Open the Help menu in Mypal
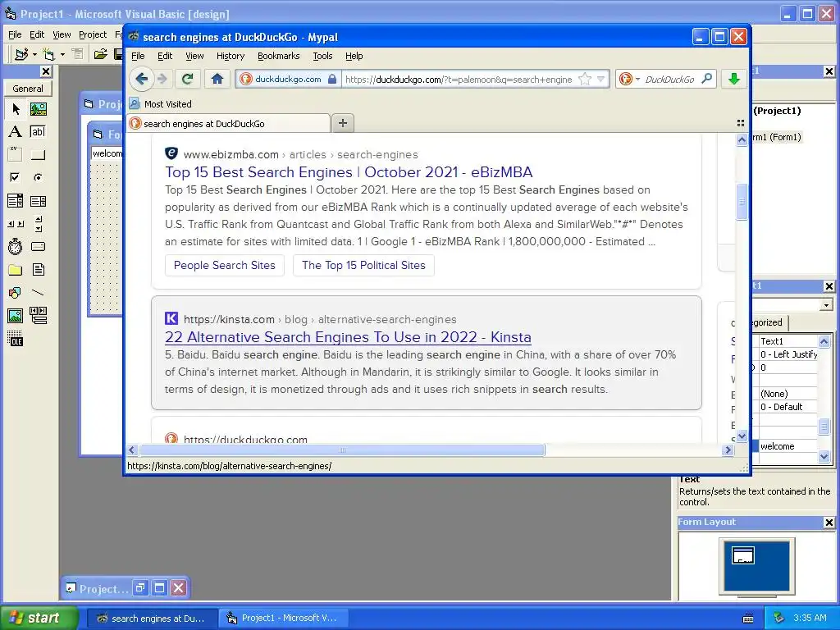This screenshot has width=840, height=630. point(354,56)
